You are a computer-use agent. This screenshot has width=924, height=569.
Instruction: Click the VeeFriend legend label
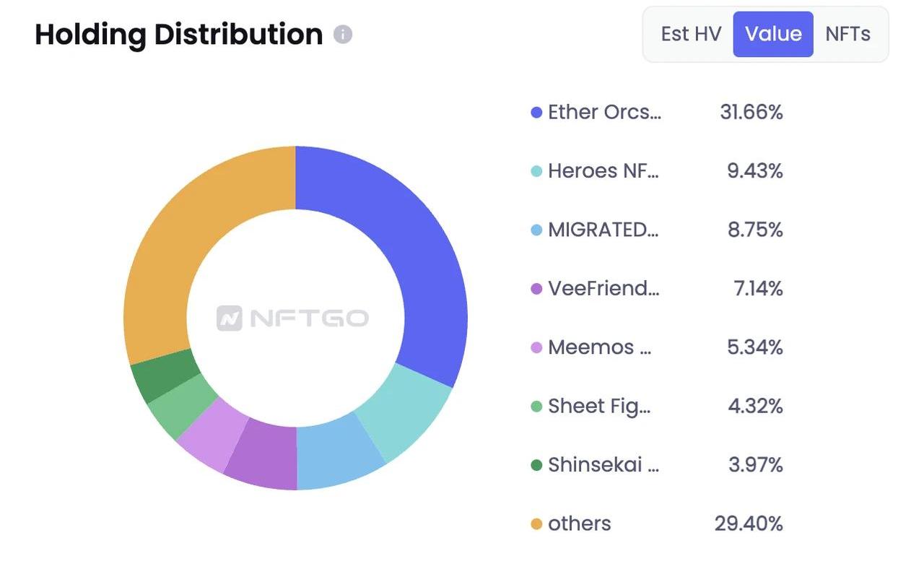603,289
